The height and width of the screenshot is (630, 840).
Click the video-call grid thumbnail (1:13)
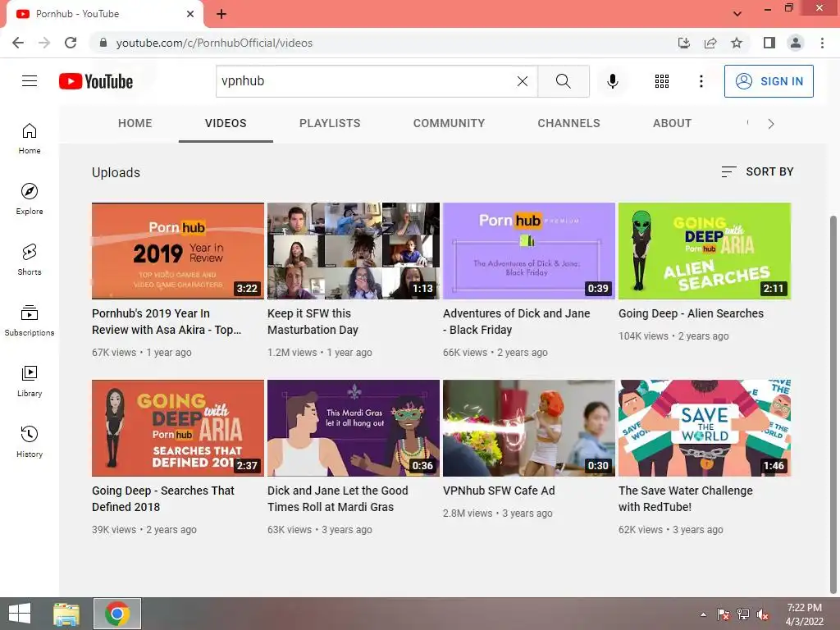(x=354, y=251)
